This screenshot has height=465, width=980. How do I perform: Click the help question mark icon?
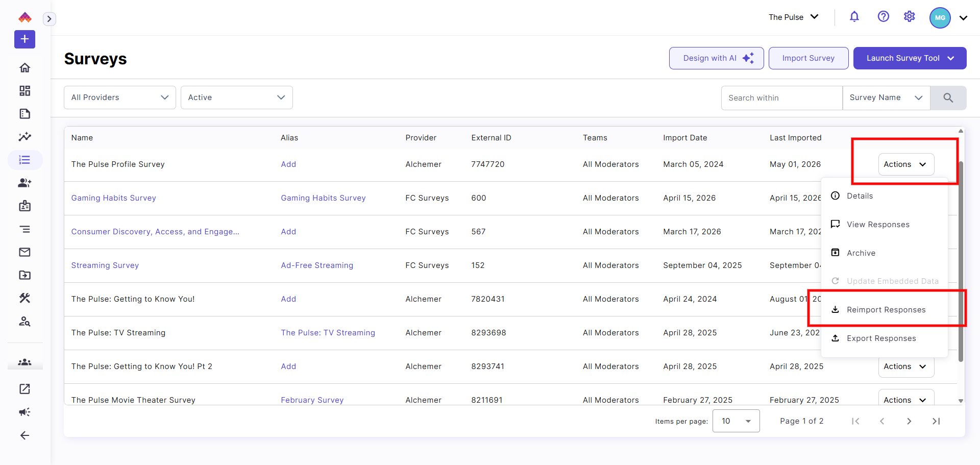[x=883, y=17]
